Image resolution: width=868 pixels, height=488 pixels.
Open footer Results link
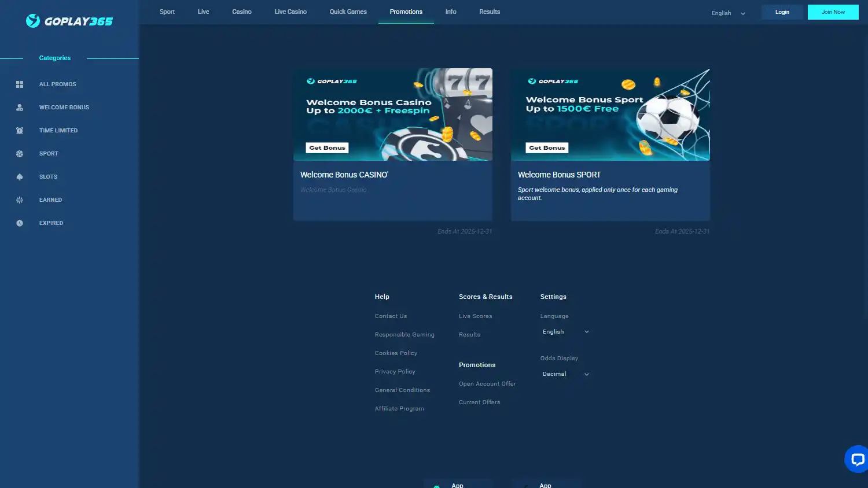click(x=470, y=335)
